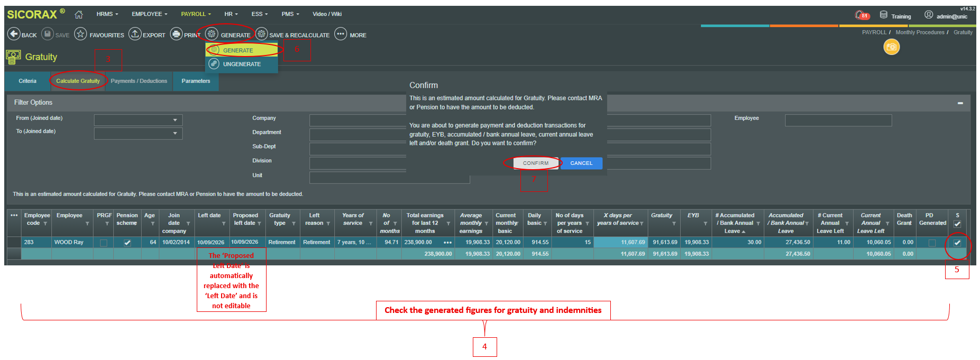This screenshot has width=980, height=360.
Task: Click the highlighted 11,607.69 cell
Action: click(620, 242)
